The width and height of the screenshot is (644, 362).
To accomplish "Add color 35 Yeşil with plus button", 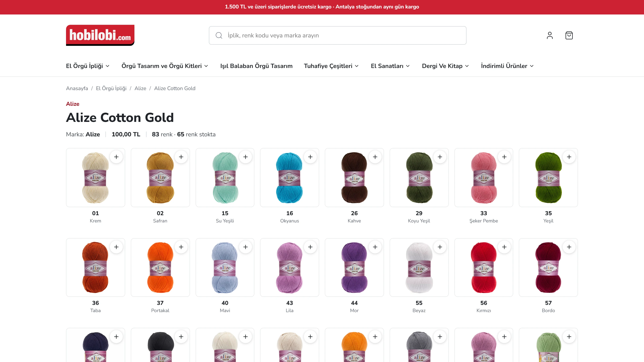I will (x=569, y=157).
